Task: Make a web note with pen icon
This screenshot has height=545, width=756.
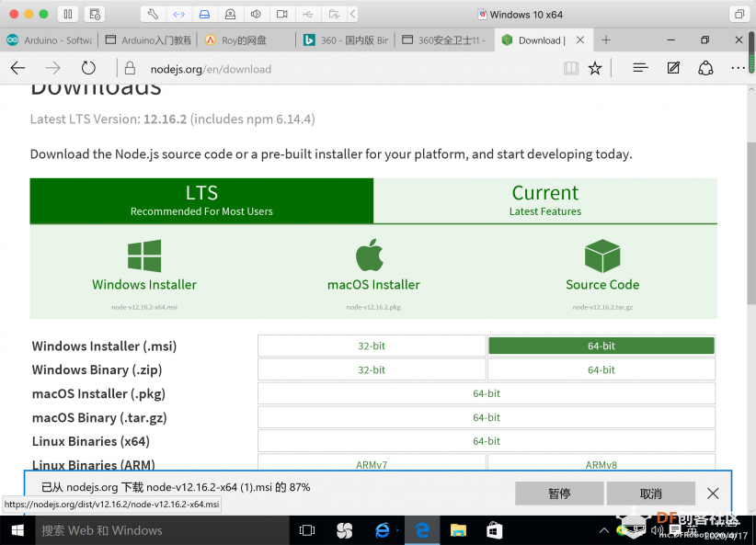Action: 673,68
